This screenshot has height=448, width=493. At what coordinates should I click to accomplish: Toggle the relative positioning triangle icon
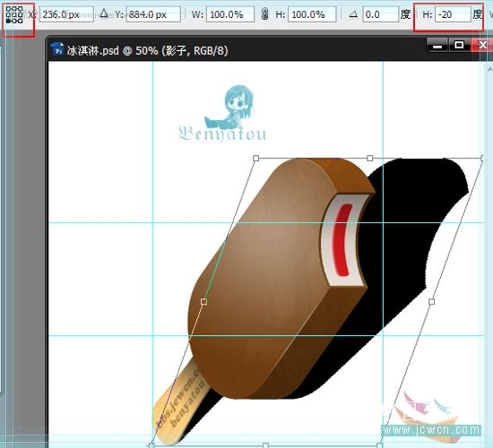[104, 13]
